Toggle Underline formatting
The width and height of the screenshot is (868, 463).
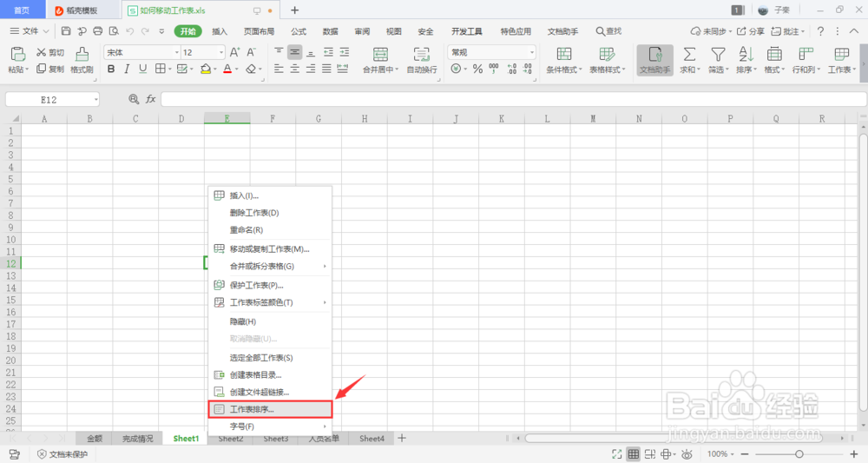143,69
